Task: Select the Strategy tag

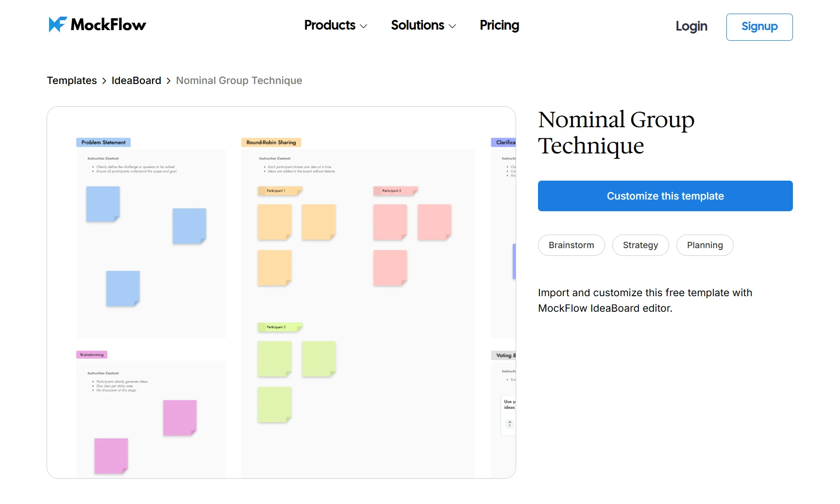Action: click(x=640, y=245)
